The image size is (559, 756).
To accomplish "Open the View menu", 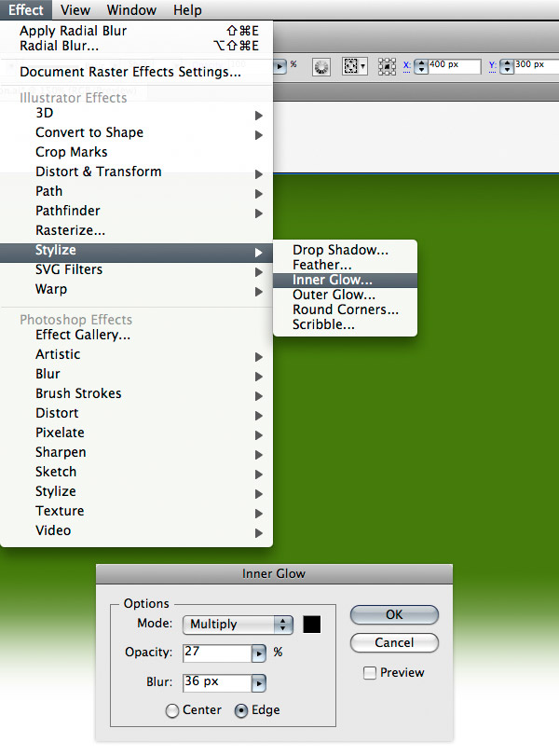I will click(75, 10).
